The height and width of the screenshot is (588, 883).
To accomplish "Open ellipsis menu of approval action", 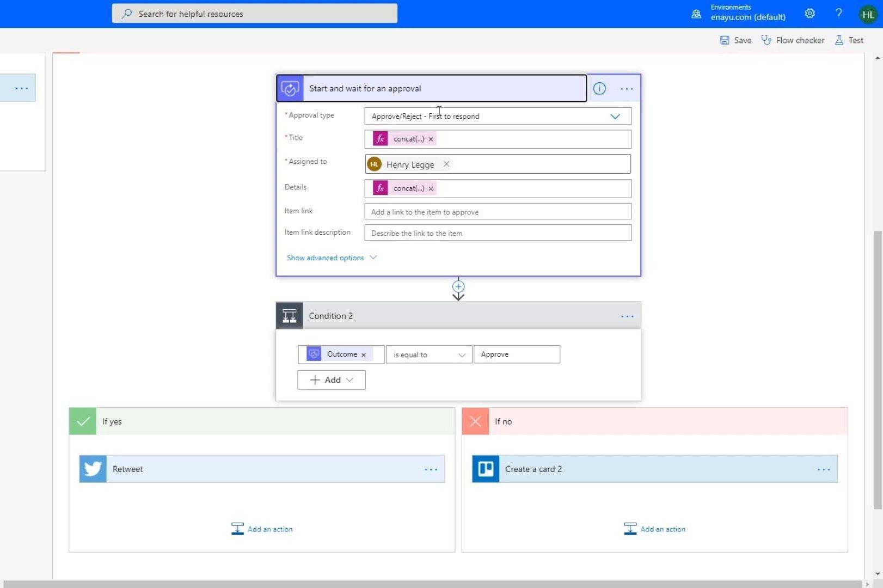I will [627, 89].
